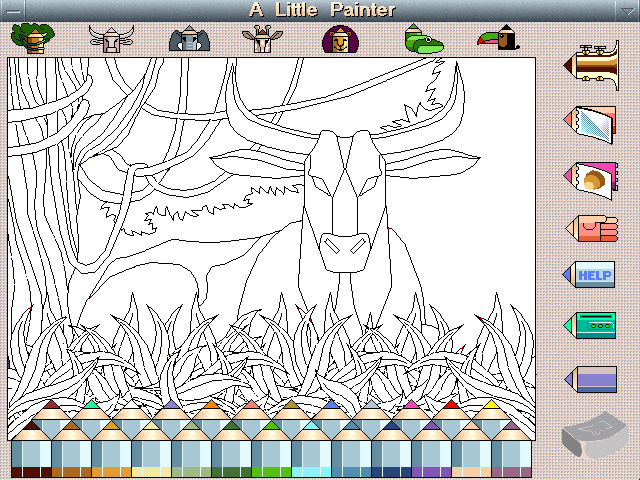
Task: Pick the violet front-row pencil
Action: [431, 451]
